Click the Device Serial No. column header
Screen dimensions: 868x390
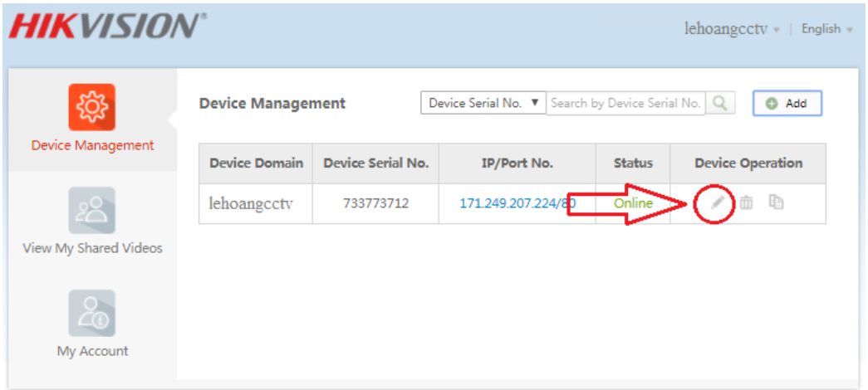(x=376, y=163)
